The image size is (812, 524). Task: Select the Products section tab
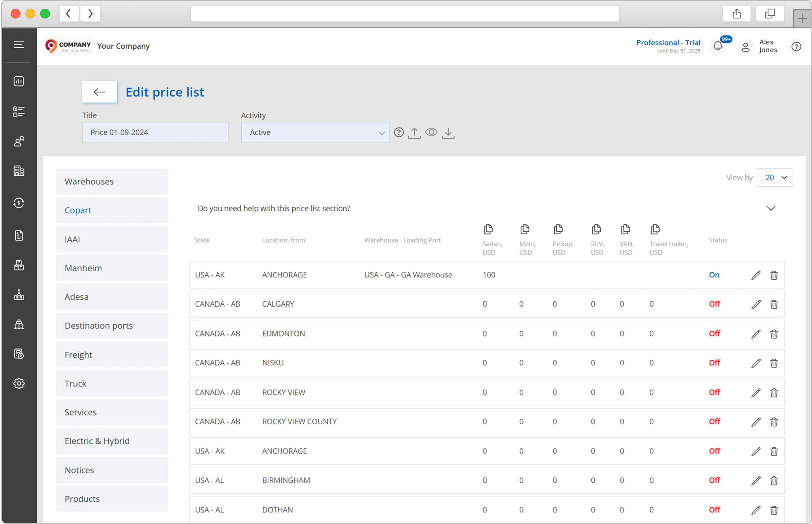(x=112, y=499)
